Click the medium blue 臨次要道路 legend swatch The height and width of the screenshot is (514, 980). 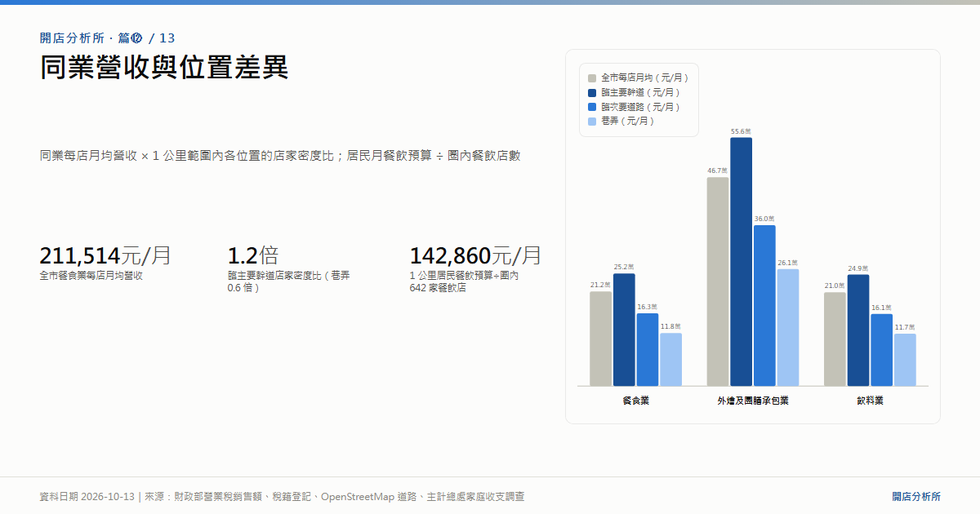point(593,107)
